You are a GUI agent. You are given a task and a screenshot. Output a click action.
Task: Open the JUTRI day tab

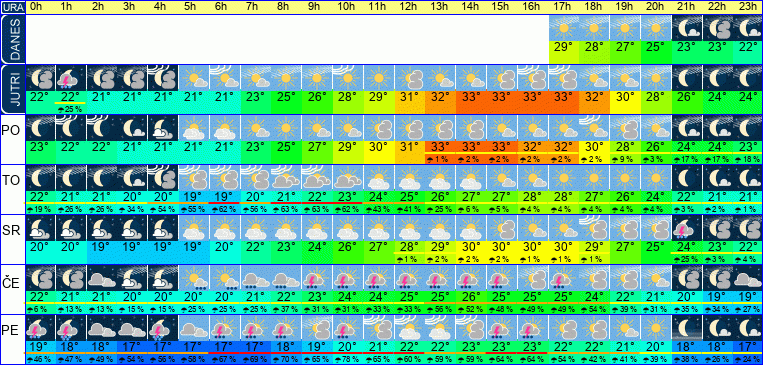pos(12,89)
